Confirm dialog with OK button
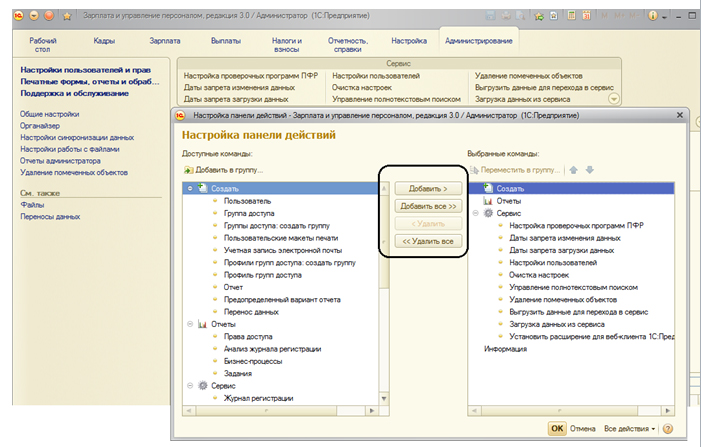Image resolution: width=701 pixels, height=447 pixels. pos(557,428)
